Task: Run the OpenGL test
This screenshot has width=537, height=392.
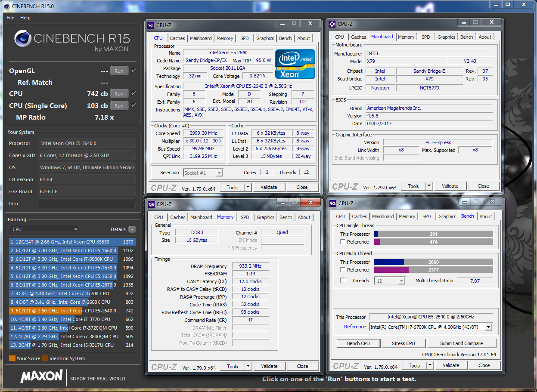Action: [x=119, y=71]
